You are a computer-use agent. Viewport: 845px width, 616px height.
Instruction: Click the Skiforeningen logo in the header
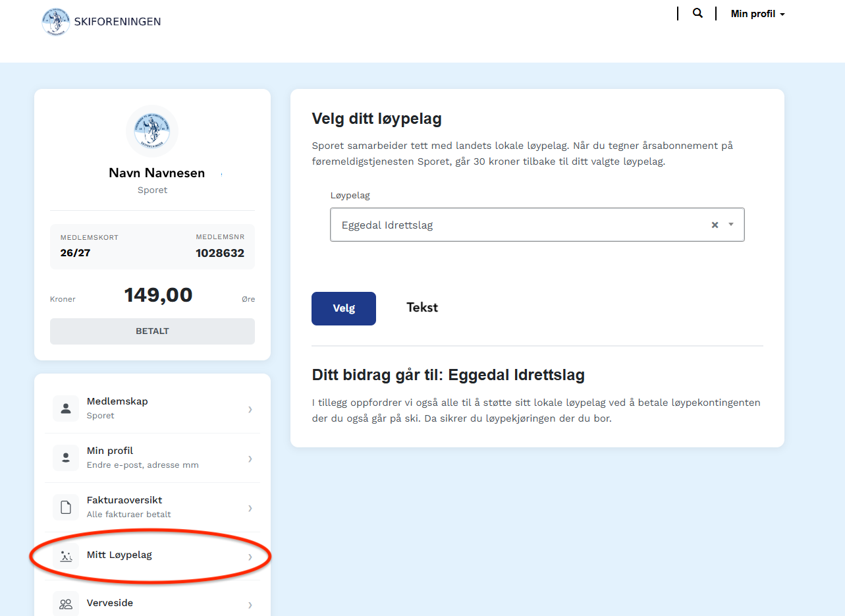[x=56, y=21]
